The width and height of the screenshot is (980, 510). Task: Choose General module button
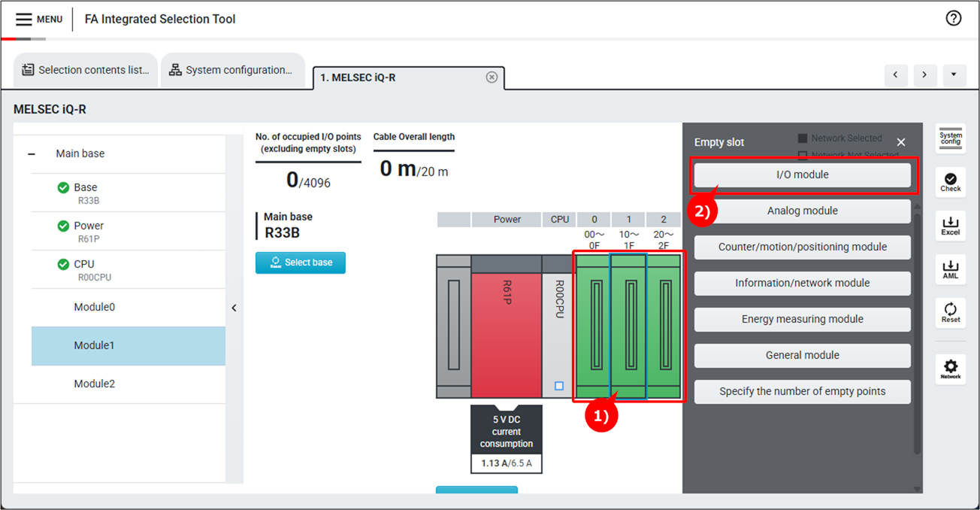[x=803, y=355]
